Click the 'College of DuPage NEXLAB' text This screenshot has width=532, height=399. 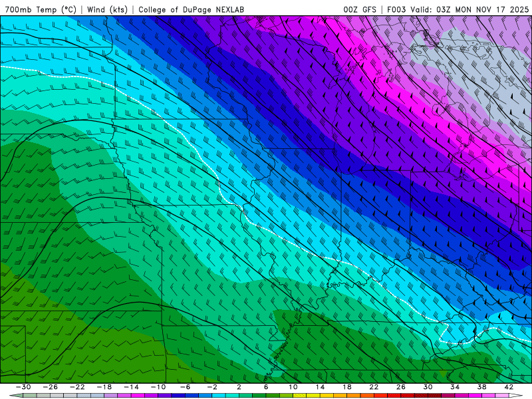[x=191, y=10]
